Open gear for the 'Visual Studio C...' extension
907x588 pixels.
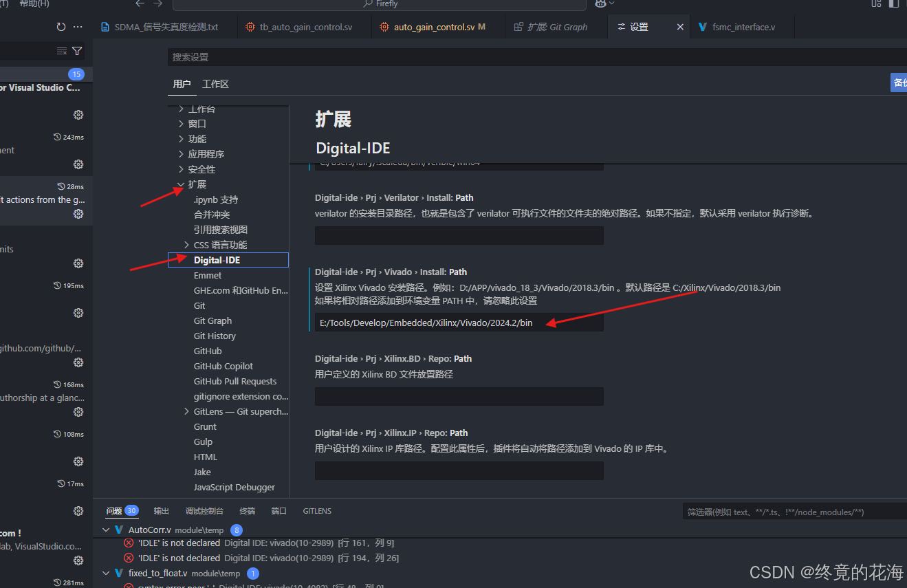tap(78, 115)
